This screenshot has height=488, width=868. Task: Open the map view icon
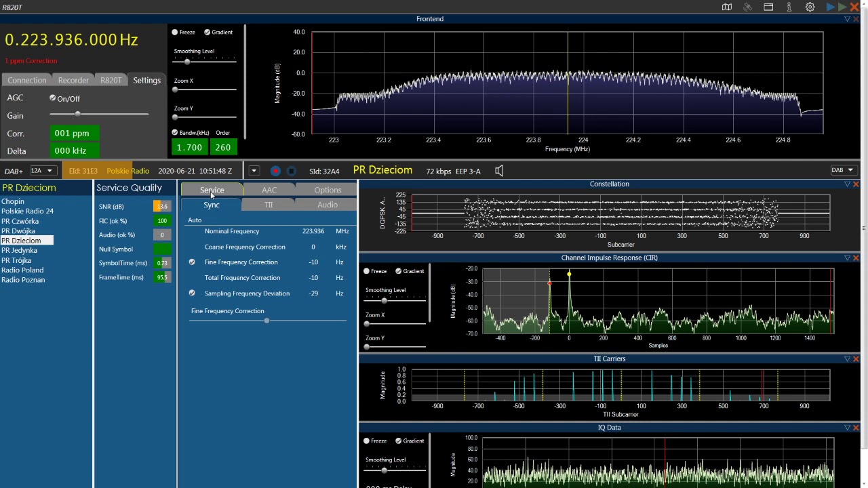point(727,7)
